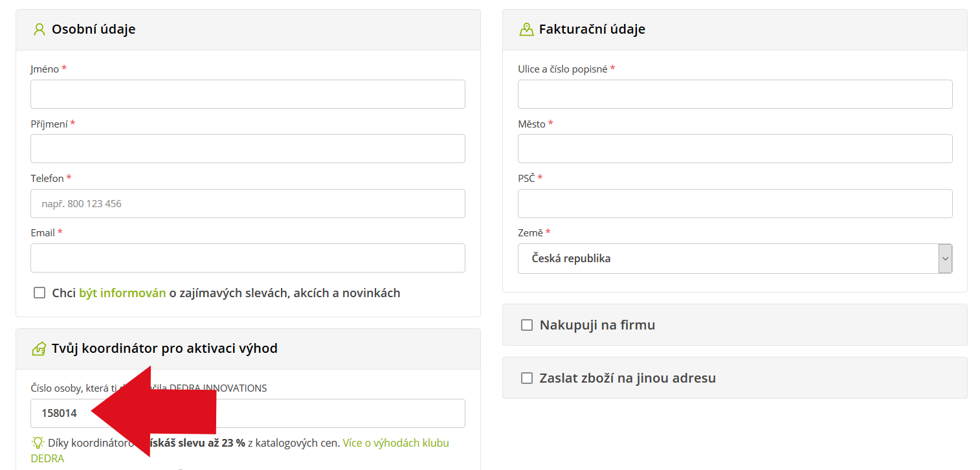Open the být informován link
980x470 pixels.
pyautogui.click(x=122, y=293)
